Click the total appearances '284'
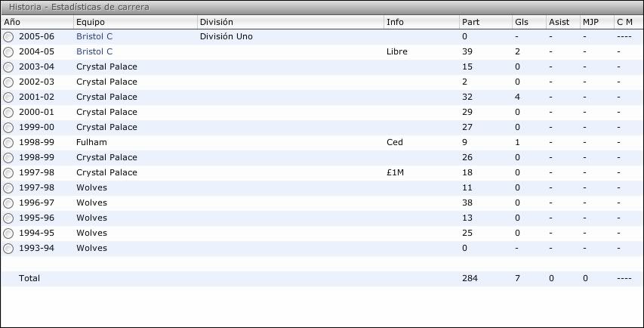644x328 pixels. click(470, 278)
